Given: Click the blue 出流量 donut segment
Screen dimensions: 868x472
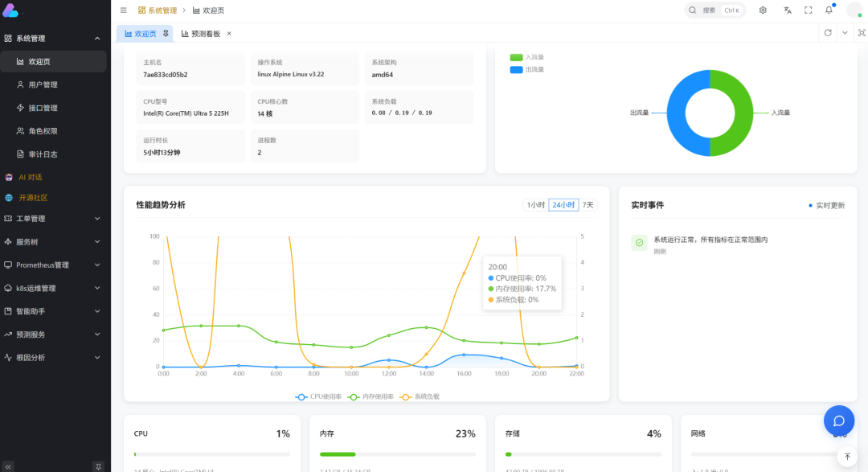Looking at the screenshot, I should (677, 113).
